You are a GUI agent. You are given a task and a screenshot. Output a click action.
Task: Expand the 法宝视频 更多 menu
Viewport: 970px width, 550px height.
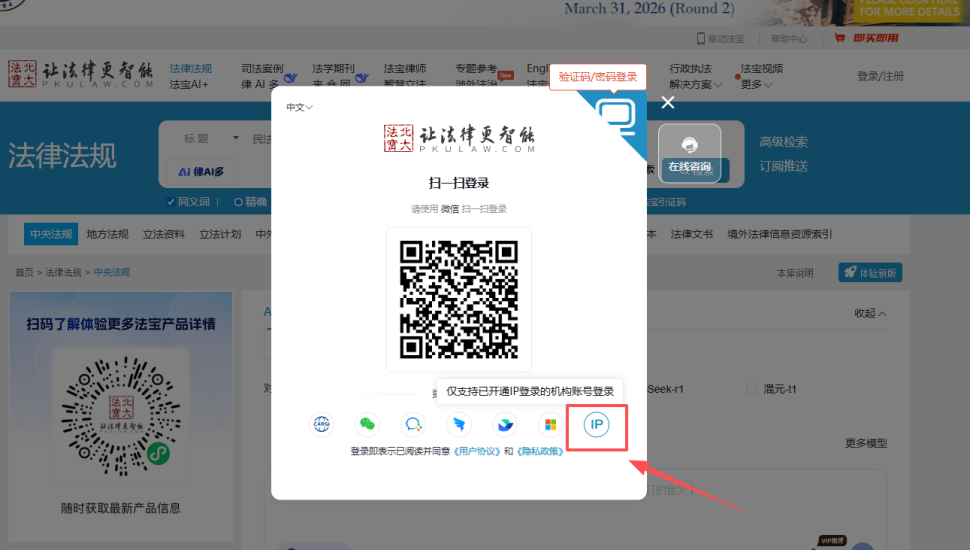756,85
